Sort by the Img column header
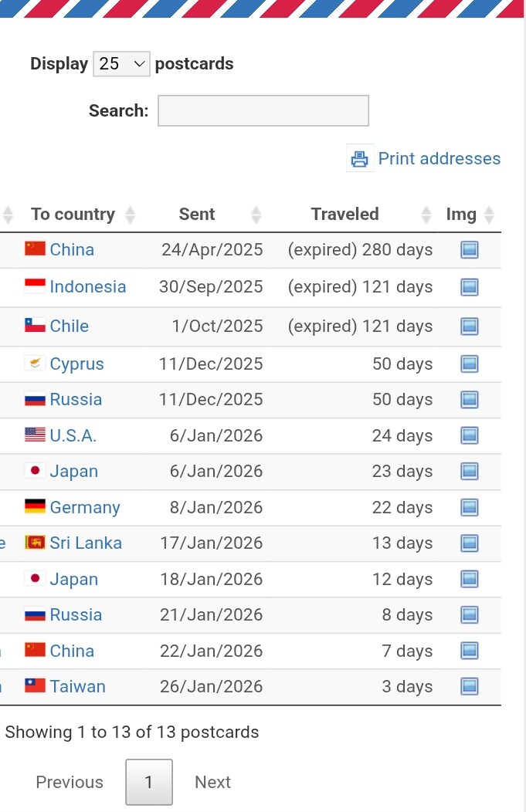The height and width of the screenshot is (812, 526). tap(461, 215)
